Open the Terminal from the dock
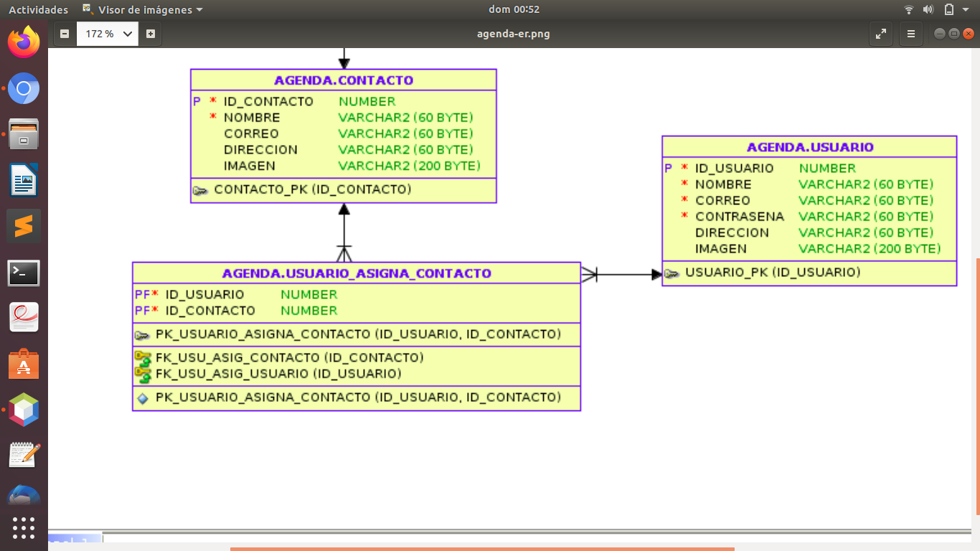 tap(24, 273)
